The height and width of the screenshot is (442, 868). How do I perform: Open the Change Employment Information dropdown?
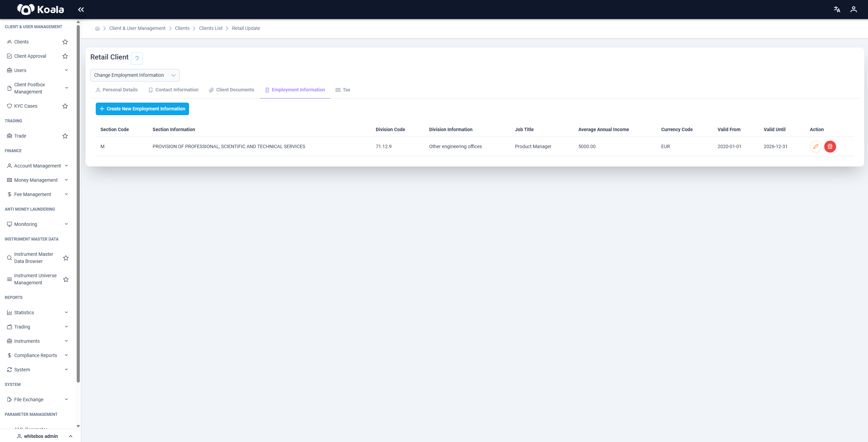[135, 75]
